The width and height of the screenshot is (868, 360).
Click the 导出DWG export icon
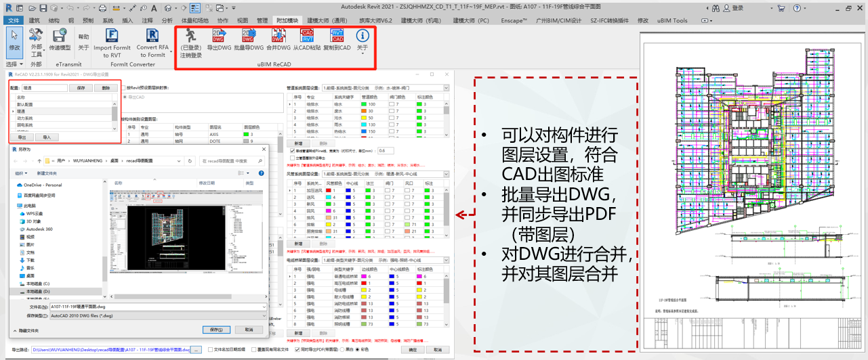pos(218,36)
